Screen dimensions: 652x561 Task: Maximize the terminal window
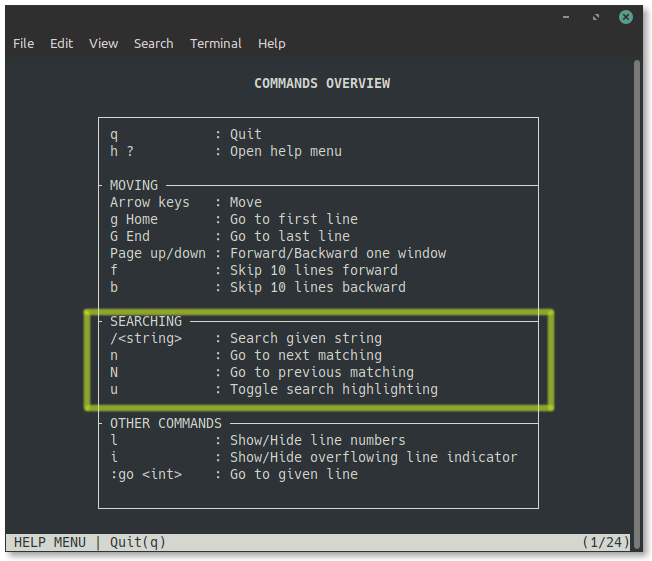(x=596, y=17)
